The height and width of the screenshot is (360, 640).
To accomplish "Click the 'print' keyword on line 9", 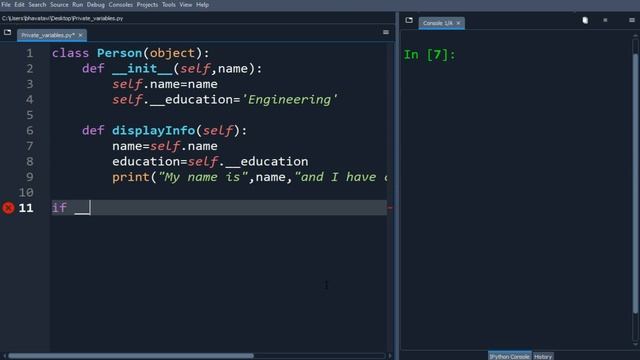I will tap(131, 177).
